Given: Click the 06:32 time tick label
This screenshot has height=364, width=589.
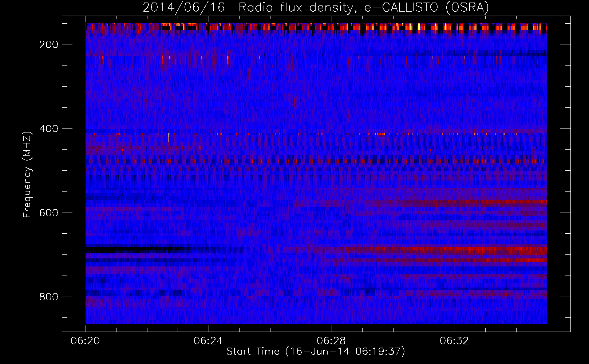Looking at the screenshot, I should click(454, 341).
